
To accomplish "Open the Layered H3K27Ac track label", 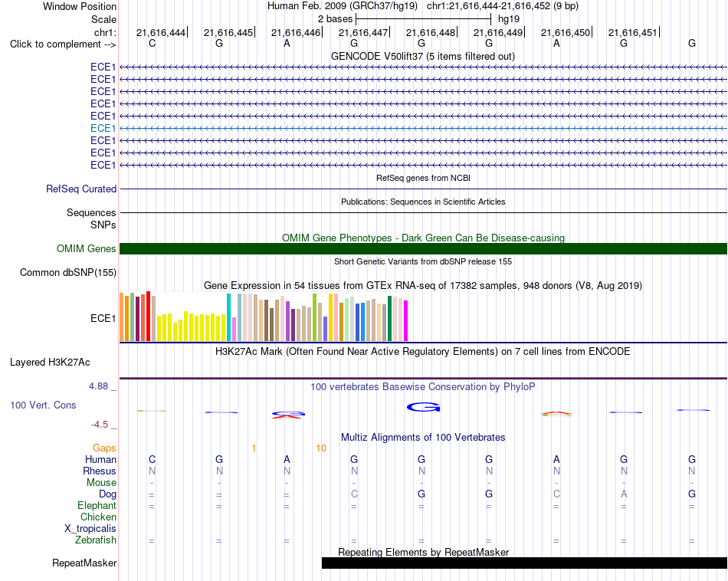I will [50, 363].
